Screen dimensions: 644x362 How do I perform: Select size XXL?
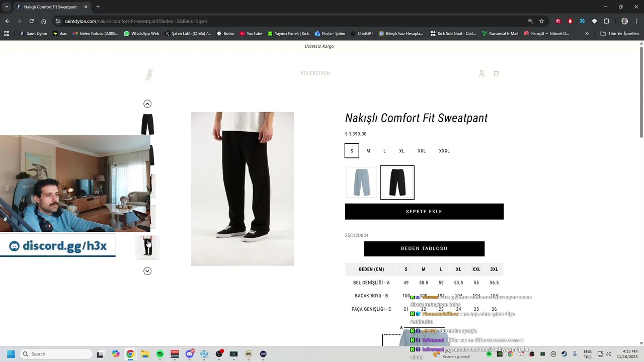[x=422, y=151]
